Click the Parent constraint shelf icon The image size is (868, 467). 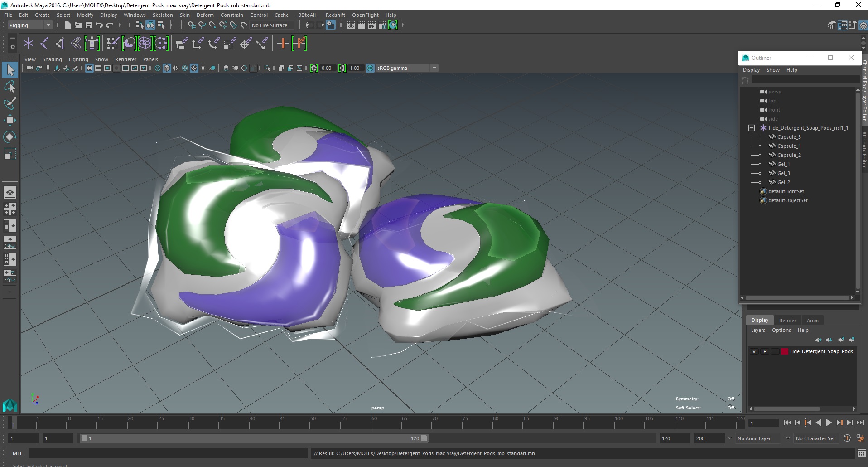point(182,44)
